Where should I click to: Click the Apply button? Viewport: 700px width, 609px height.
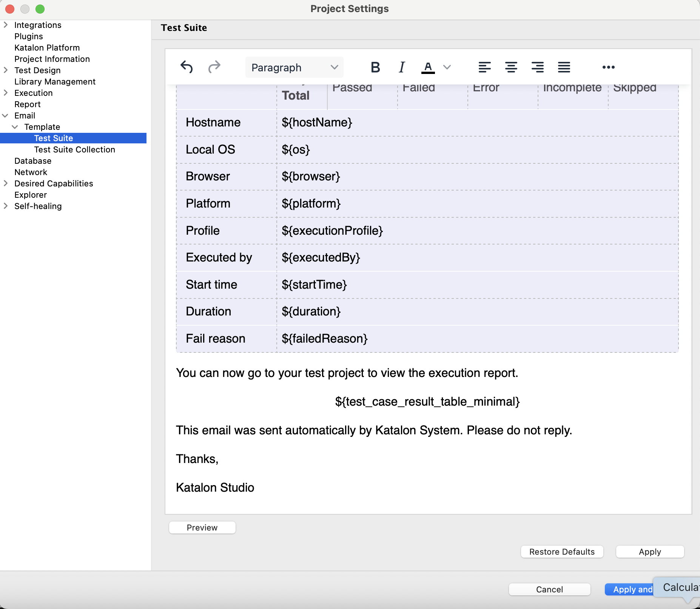tap(650, 552)
